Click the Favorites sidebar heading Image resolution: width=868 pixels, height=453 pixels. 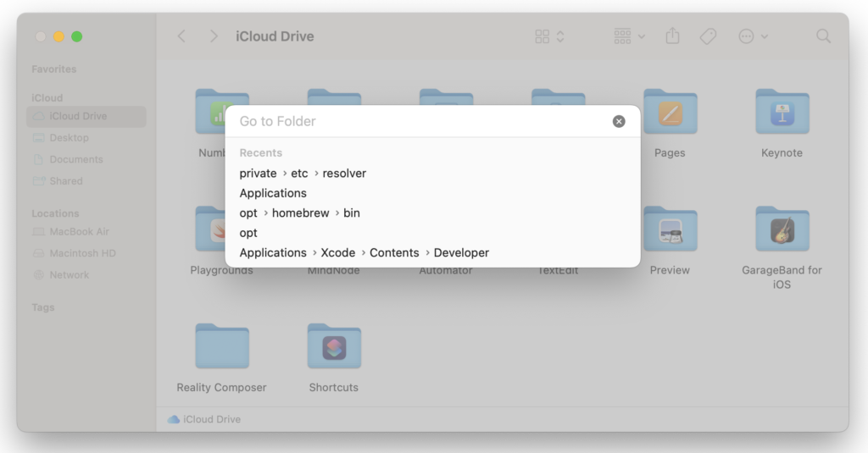53,69
